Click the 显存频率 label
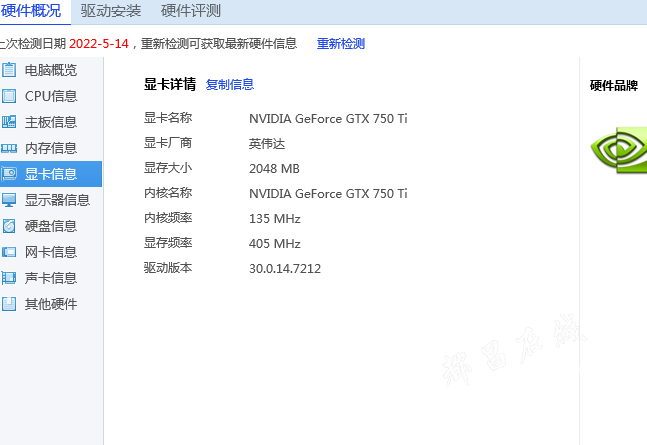Image resolution: width=647 pixels, height=445 pixels. pyautogui.click(x=168, y=243)
